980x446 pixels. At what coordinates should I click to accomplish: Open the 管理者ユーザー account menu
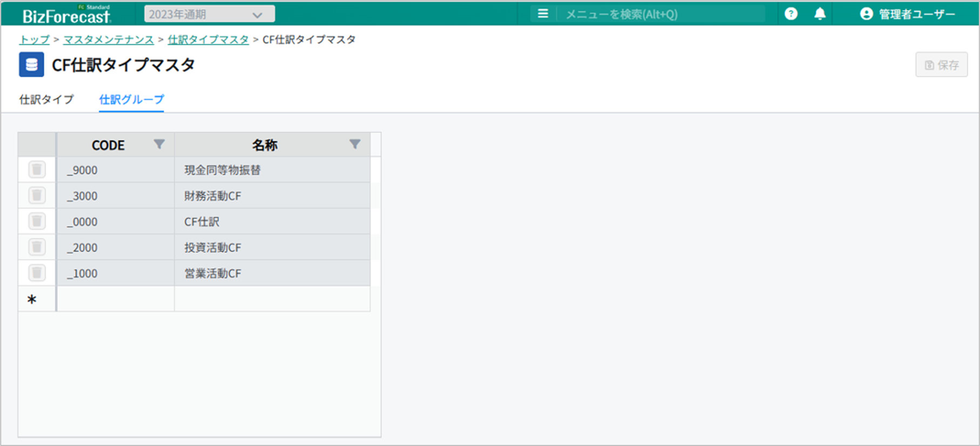[x=908, y=14]
